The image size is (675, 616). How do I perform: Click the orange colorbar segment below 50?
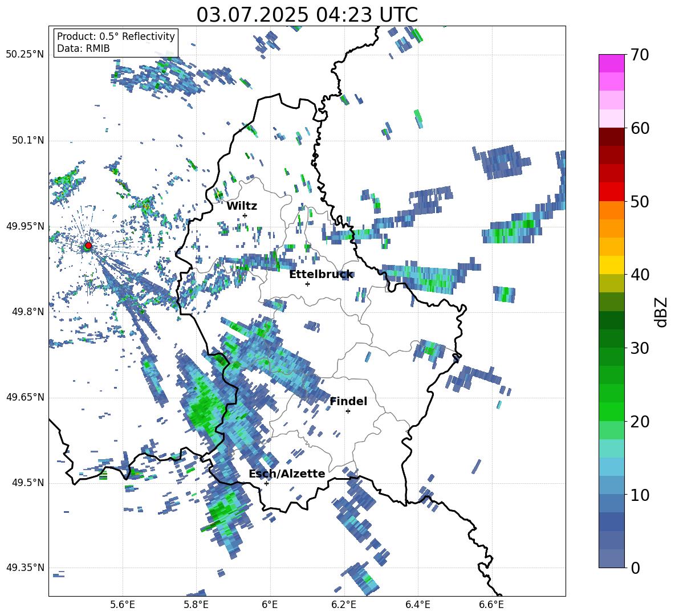click(x=611, y=210)
